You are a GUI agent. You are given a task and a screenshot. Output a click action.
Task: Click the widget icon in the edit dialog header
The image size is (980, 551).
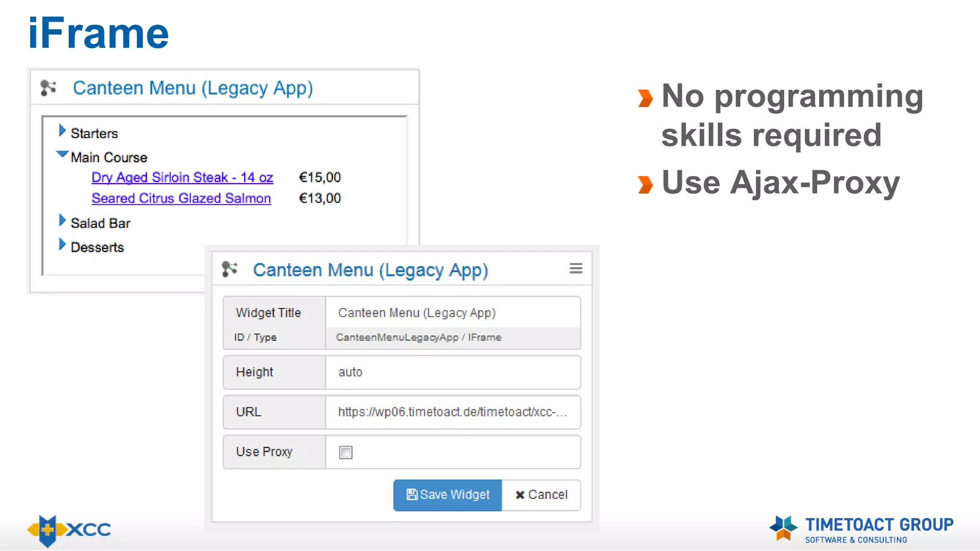pos(230,269)
